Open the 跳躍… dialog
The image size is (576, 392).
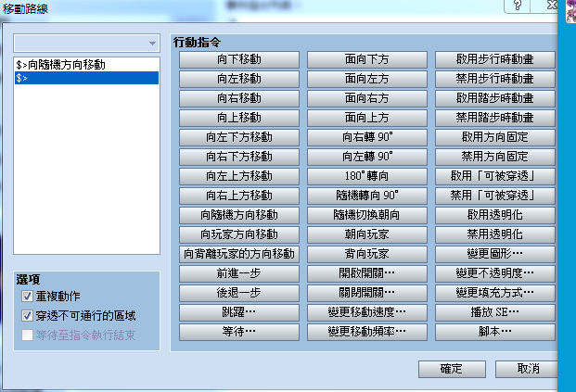coord(239,312)
